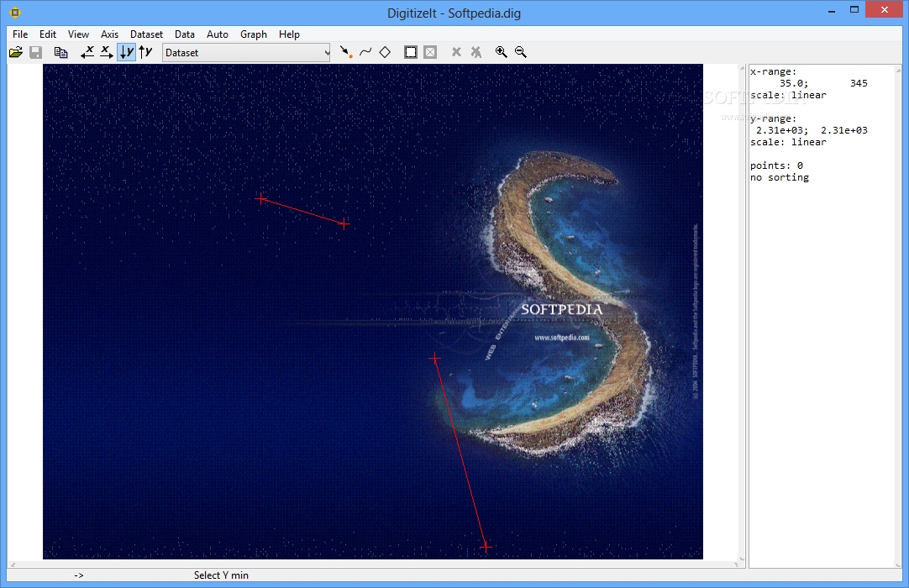Open the Auto menu
The width and height of the screenshot is (909, 588).
[x=218, y=34]
